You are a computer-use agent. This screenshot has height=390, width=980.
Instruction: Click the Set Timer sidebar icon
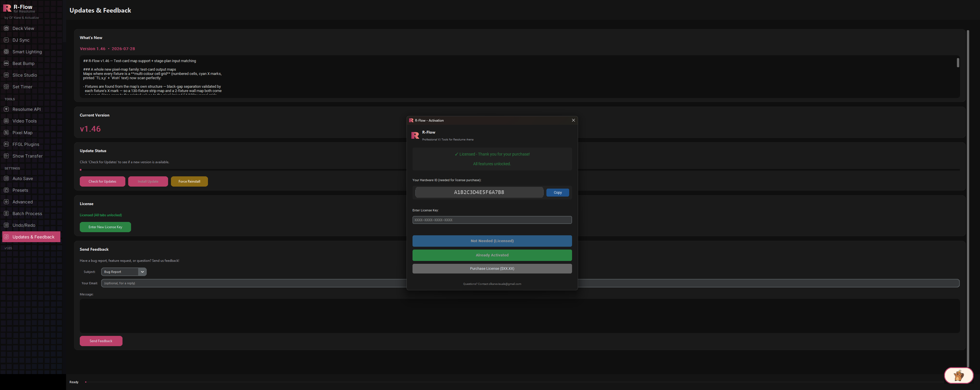pyautogui.click(x=6, y=87)
